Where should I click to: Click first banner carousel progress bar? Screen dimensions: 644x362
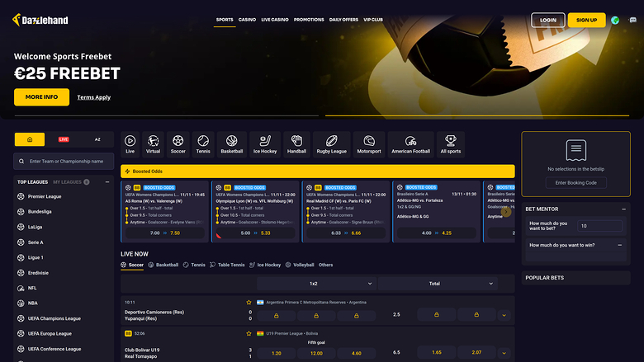tap(166, 115)
